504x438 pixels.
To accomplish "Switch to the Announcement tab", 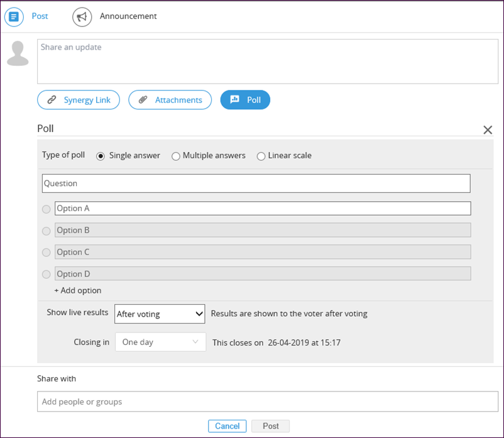I will (128, 16).
